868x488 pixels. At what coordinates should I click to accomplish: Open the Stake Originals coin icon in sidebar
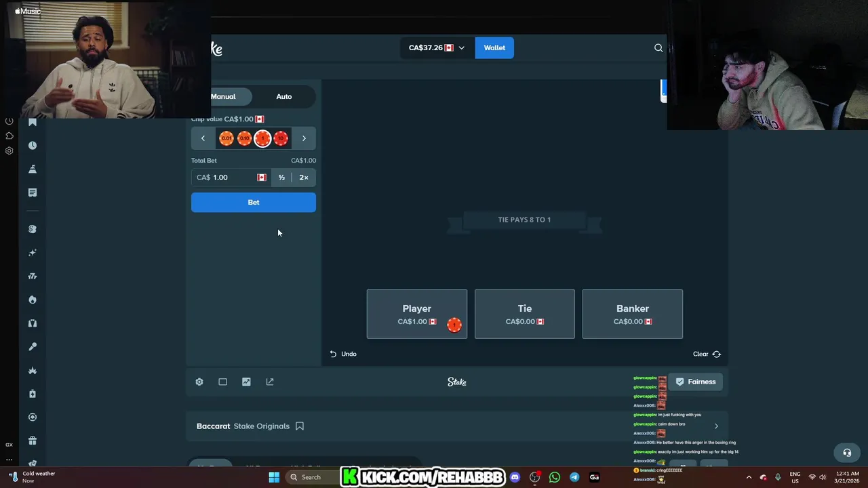click(x=33, y=229)
